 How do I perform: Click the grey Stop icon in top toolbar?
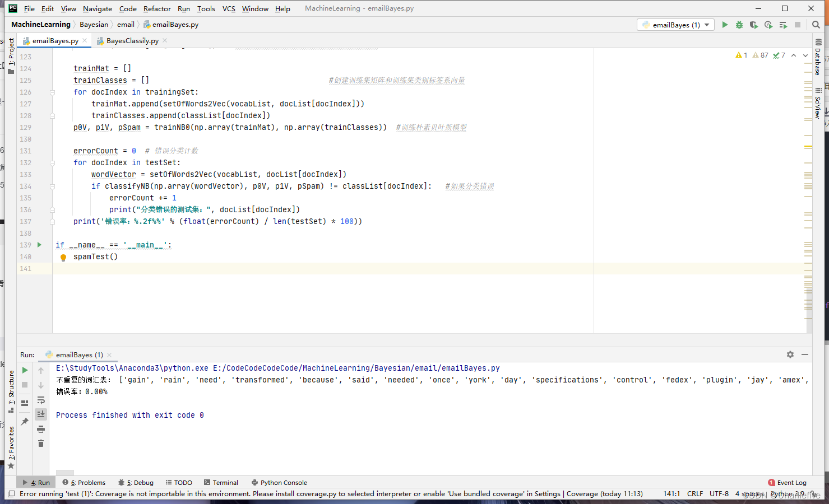click(x=798, y=25)
